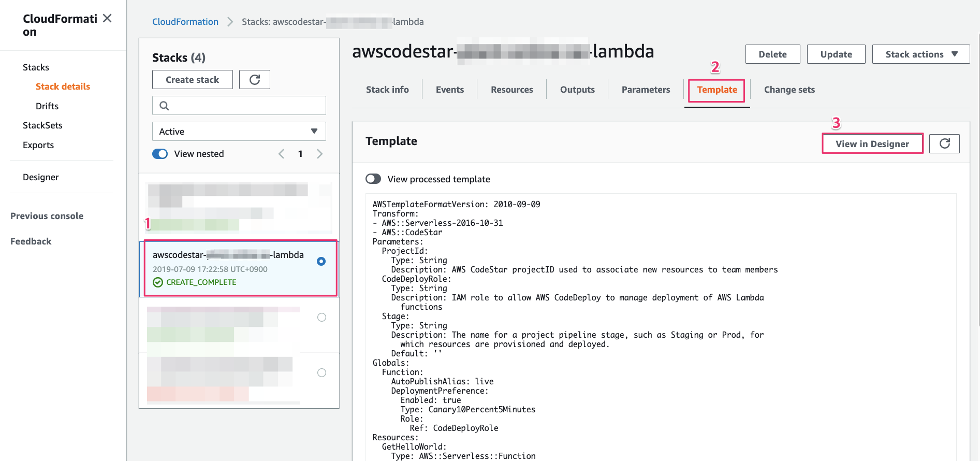
Task: Select the awscodestar lambda stack radio button
Action: tap(321, 261)
